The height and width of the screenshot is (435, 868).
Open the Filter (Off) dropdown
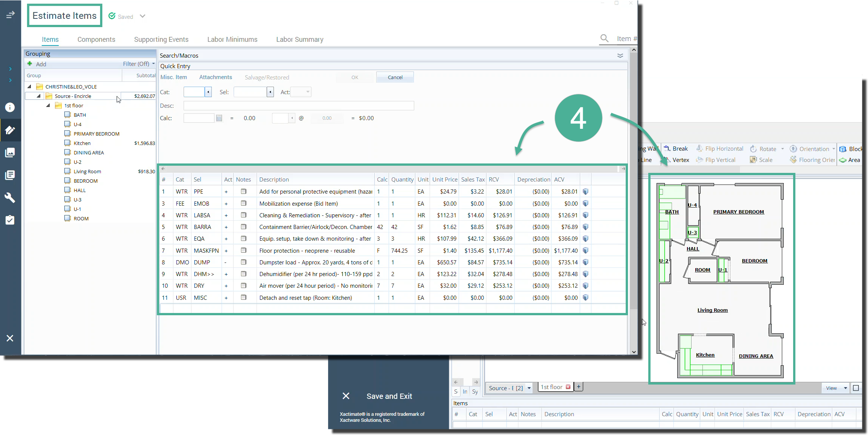coord(138,64)
